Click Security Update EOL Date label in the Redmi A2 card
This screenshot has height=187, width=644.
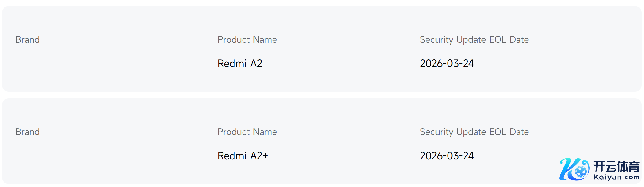(x=474, y=40)
